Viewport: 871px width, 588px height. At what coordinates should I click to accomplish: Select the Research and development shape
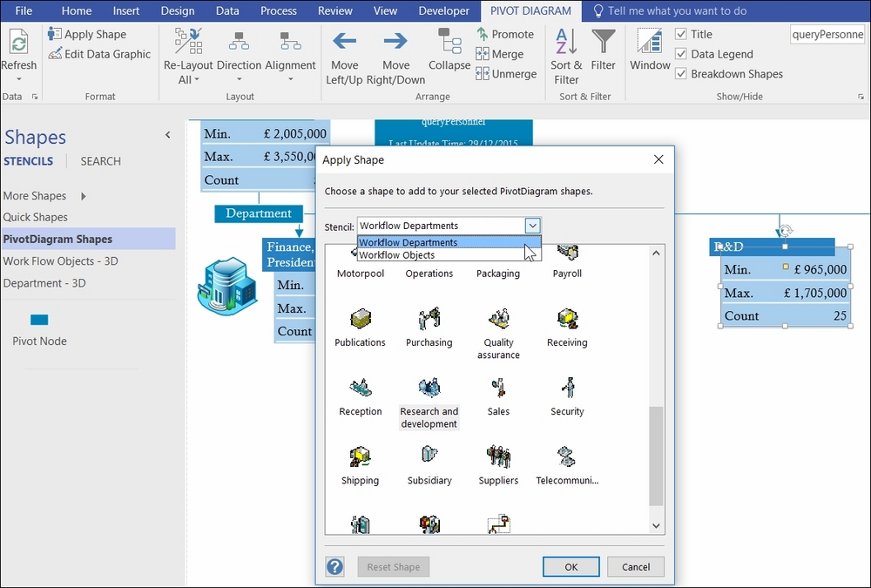[429, 402]
